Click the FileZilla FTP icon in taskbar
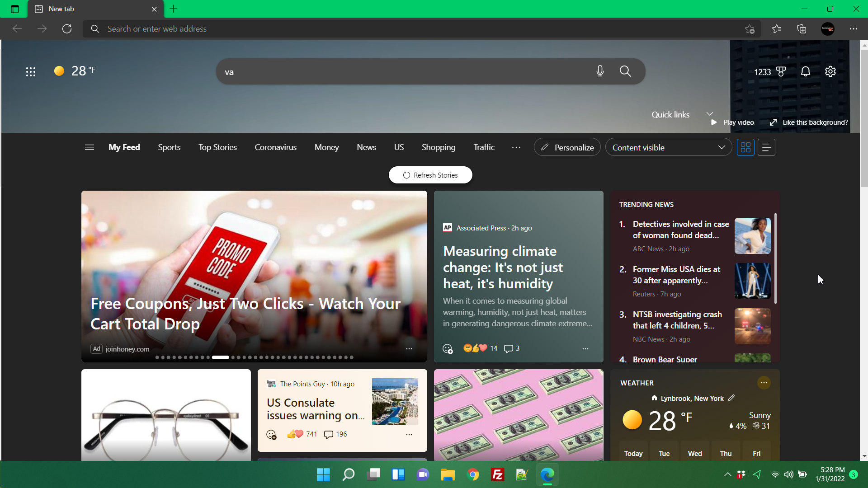 497,475
